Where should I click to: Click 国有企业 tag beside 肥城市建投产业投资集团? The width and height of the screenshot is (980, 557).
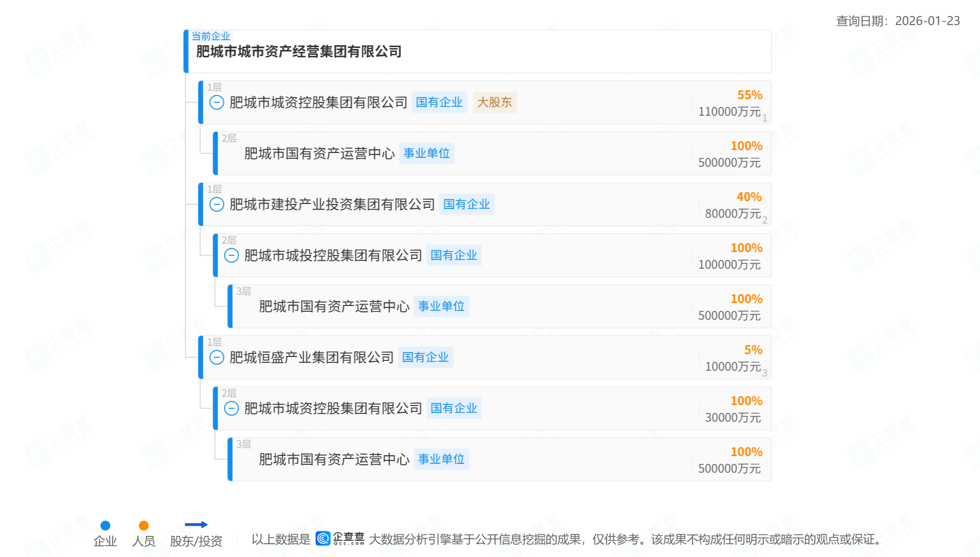point(466,204)
